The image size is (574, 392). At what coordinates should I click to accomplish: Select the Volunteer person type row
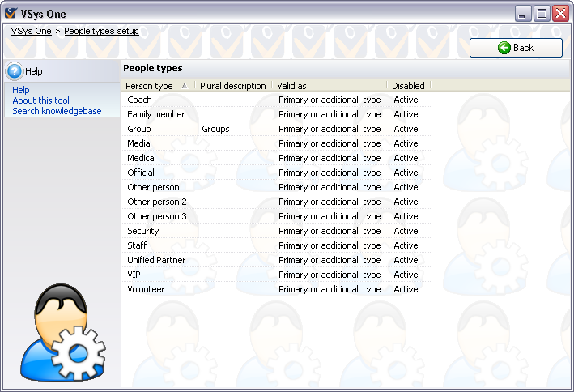tap(146, 289)
